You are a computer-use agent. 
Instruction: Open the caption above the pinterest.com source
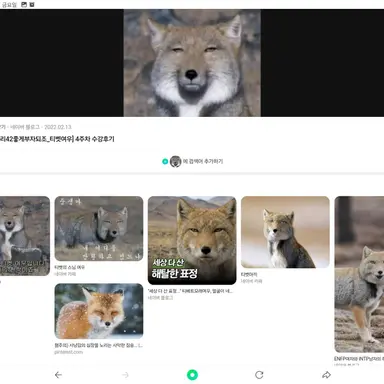pyautogui.click(x=99, y=345)
